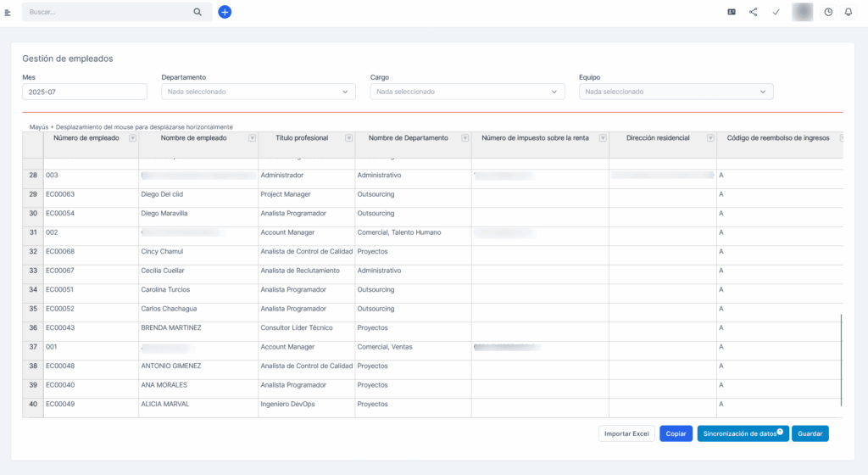This screenshot has width=868, height=475.
Task: Click the Copiar button
Action: tap(676, 433)
